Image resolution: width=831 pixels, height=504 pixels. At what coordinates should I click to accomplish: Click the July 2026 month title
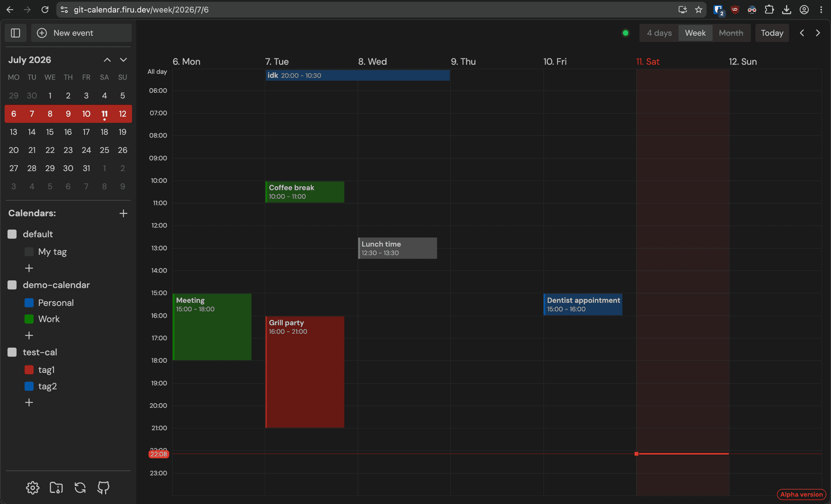29,60
